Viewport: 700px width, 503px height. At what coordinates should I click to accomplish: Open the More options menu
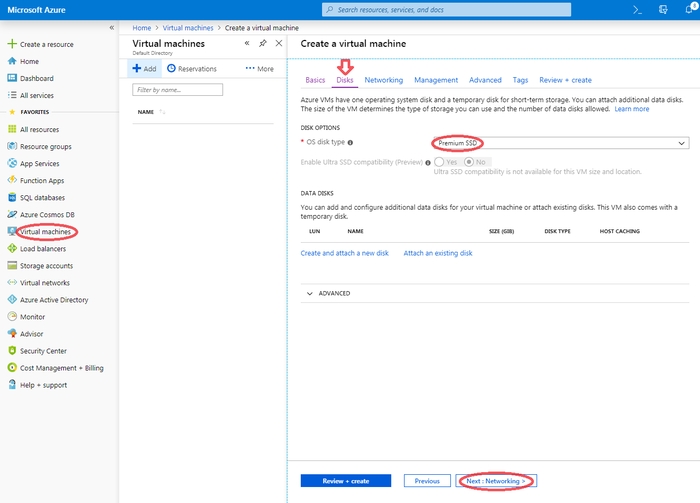tap(259, 69)
